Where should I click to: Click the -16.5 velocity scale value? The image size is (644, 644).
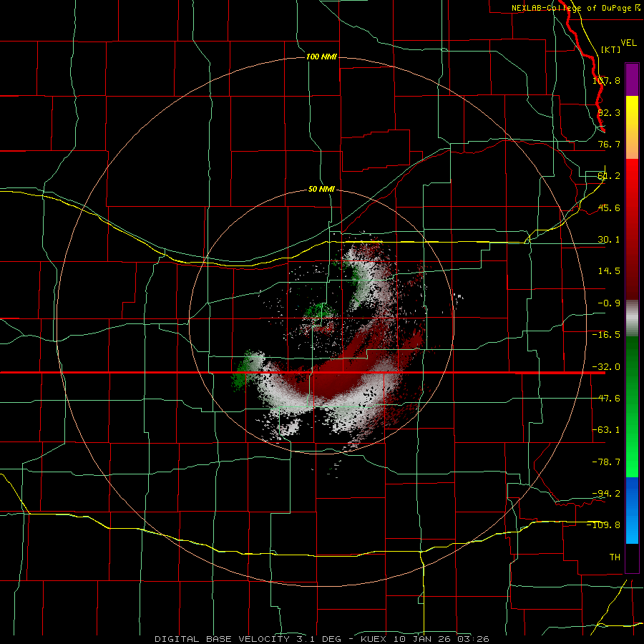tap(606, 335)
